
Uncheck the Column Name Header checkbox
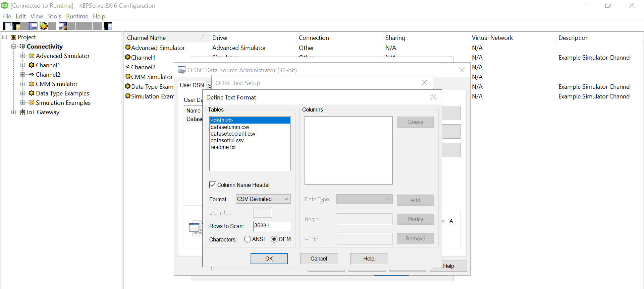tap(213, 185)
